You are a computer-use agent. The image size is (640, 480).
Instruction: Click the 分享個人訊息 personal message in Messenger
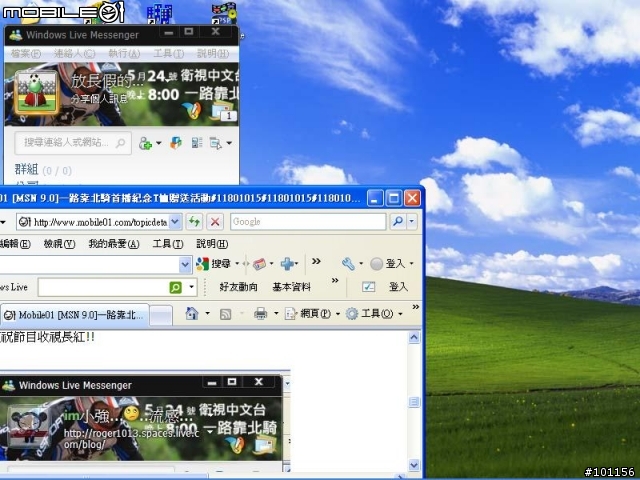point(99,99)
